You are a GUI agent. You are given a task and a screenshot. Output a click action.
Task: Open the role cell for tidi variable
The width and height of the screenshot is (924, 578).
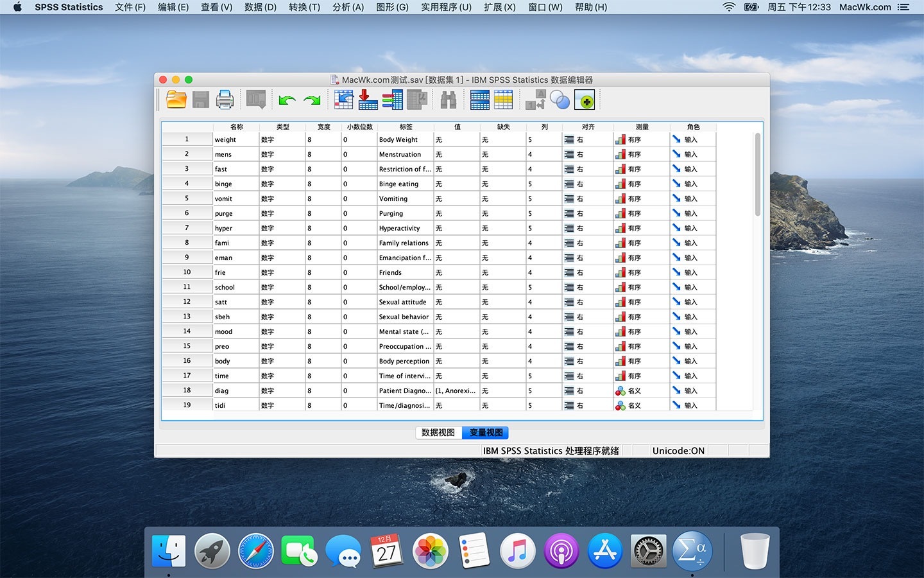[692, 405]
